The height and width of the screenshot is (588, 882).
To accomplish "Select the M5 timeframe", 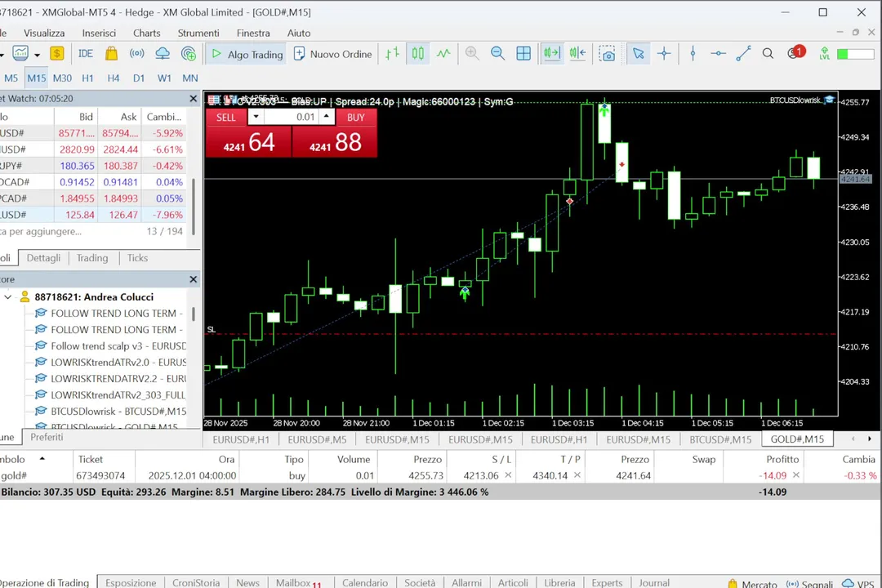I will (11, 78).
